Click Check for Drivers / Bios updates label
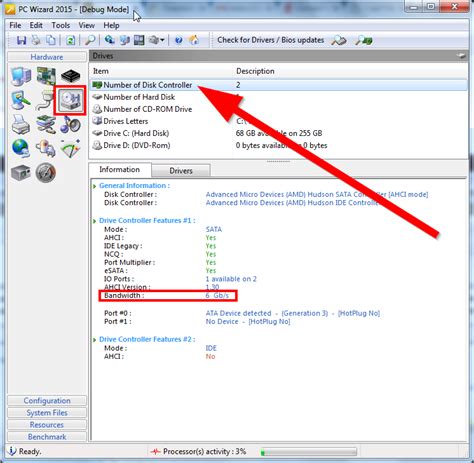474x463 pixels. 271,40
